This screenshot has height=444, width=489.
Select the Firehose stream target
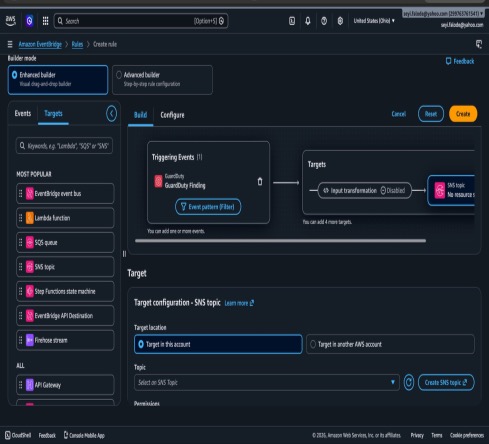pyautogui.click(x=65, y=340)
